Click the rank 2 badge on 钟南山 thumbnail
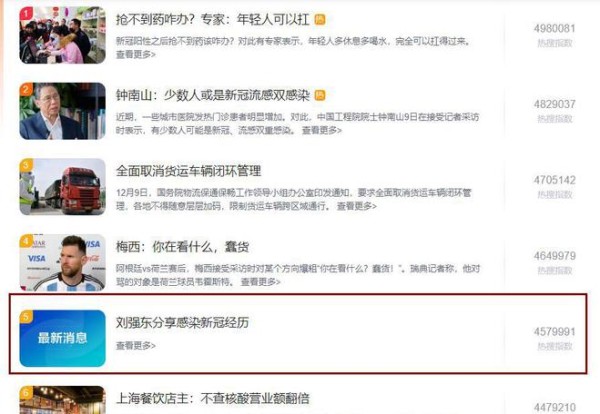Image resolution: width=600 pixels, height=414 pixels. coord(25,89)
